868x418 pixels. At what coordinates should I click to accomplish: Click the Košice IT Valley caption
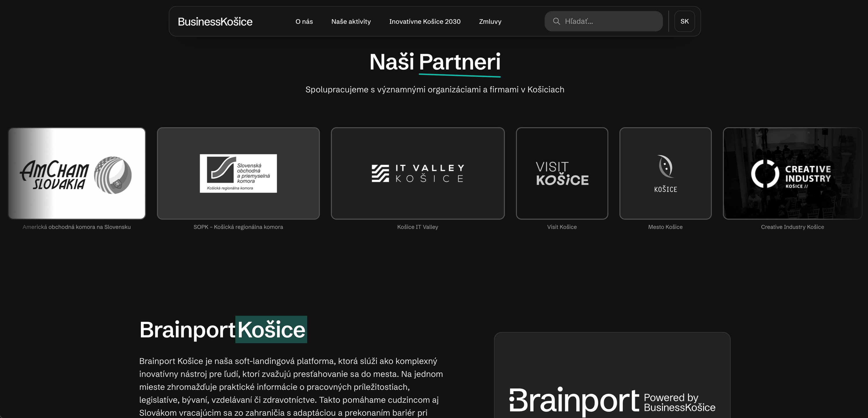coord(418,227)
